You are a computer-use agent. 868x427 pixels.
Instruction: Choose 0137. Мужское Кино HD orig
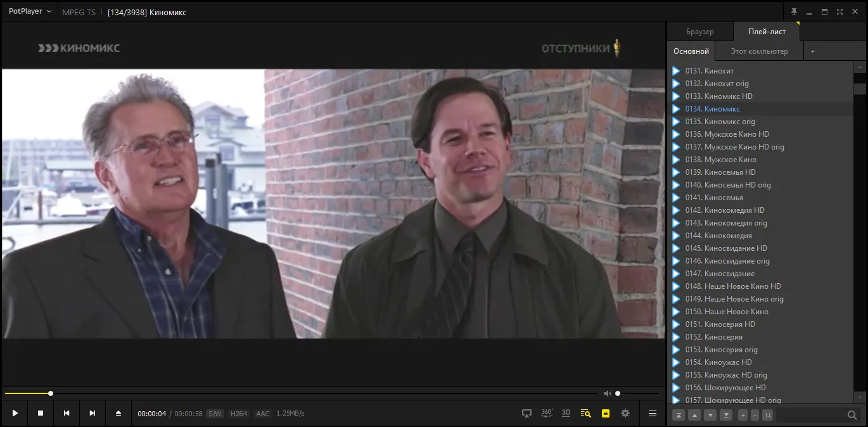pos(760,147)
